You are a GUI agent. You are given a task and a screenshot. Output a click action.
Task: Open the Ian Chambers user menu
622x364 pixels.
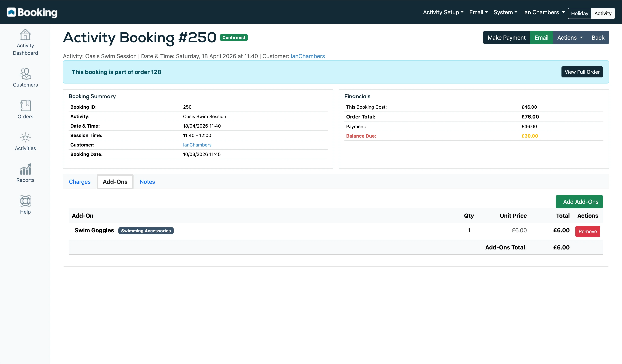[544, 12]
